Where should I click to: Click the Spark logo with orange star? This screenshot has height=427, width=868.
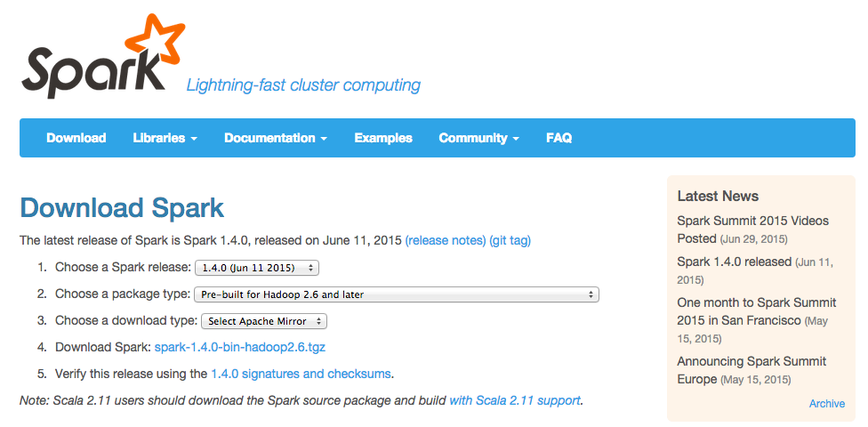point(103,57)
